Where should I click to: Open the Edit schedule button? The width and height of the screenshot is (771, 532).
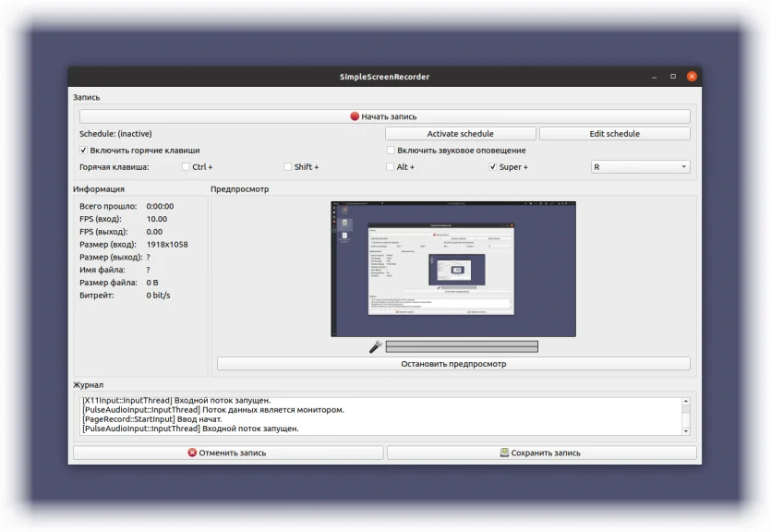615,134
